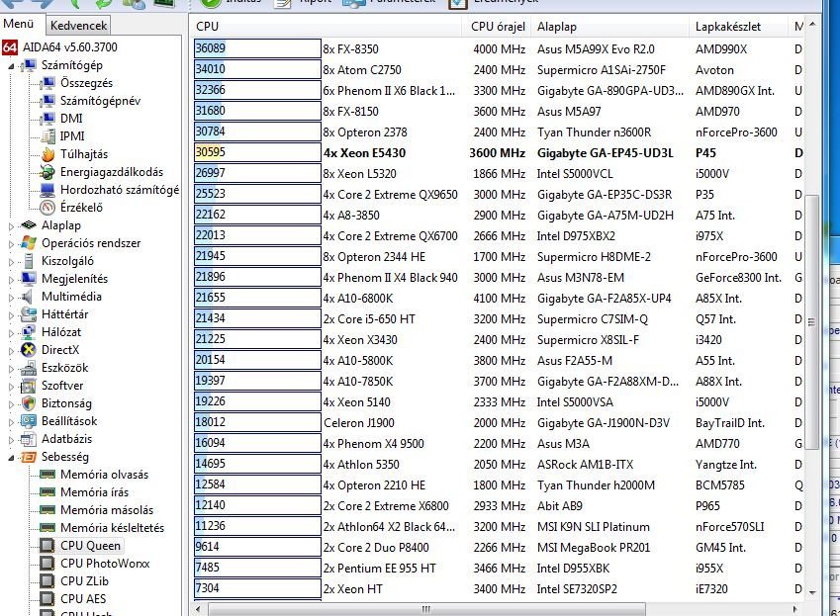Expand the Alaplap tree node
840x616 pixels.
11,226
